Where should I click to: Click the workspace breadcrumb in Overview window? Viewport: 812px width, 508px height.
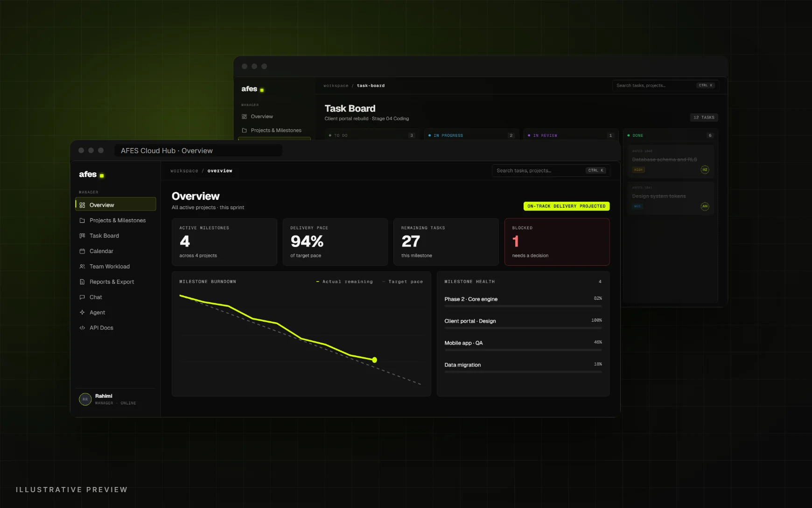pos(184,171)
